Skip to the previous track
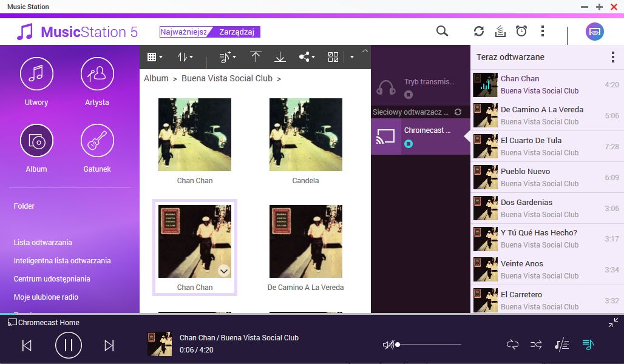The image size is (624, 364). (27, 345)
